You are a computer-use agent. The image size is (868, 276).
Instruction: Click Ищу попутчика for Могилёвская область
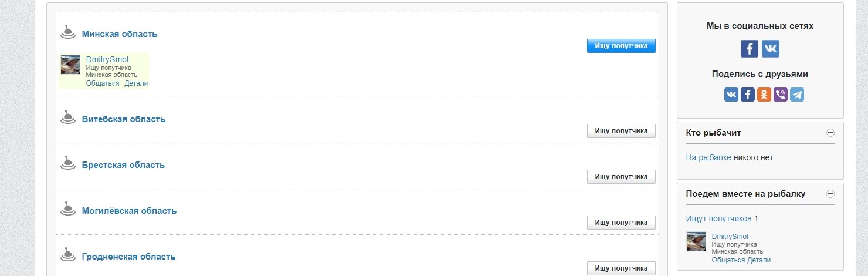pyautogui.click(x=621, y=223)
